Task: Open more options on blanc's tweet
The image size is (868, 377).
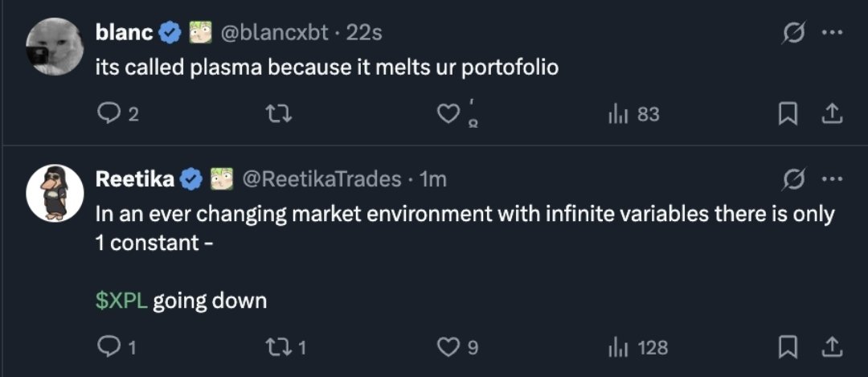Action: (x=833, y=33)
